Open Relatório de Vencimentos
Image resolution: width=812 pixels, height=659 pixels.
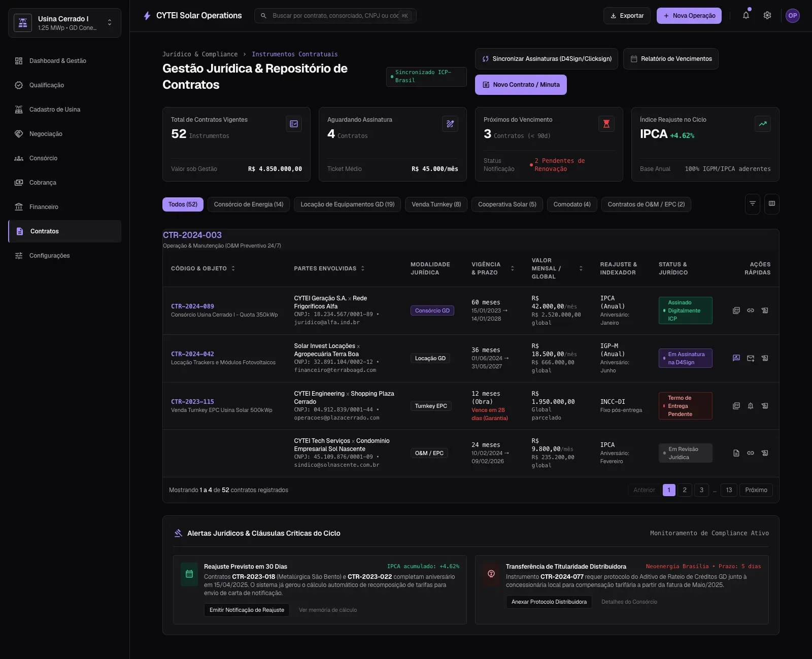tap(671, 59)
